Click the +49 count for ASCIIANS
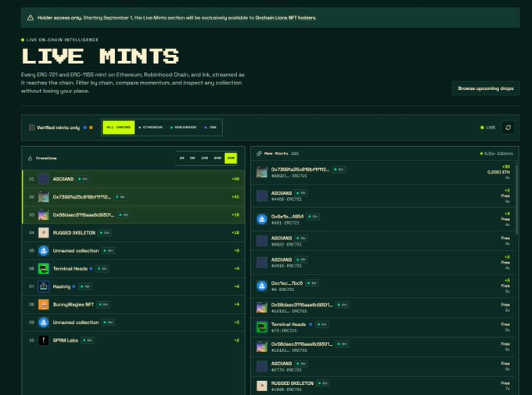This screenshot has height=395, width=532. (x=235, y=179)
